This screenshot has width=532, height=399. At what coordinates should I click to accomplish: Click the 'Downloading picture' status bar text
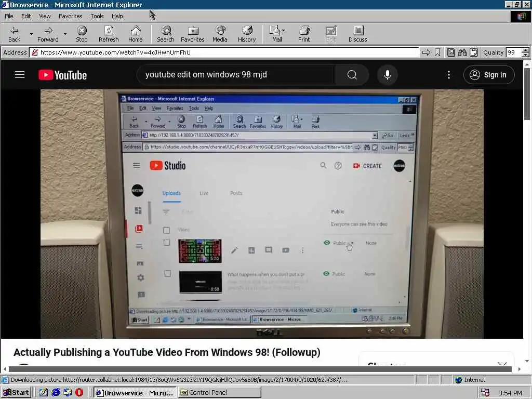pyautogui.click(x=179, y=380)
